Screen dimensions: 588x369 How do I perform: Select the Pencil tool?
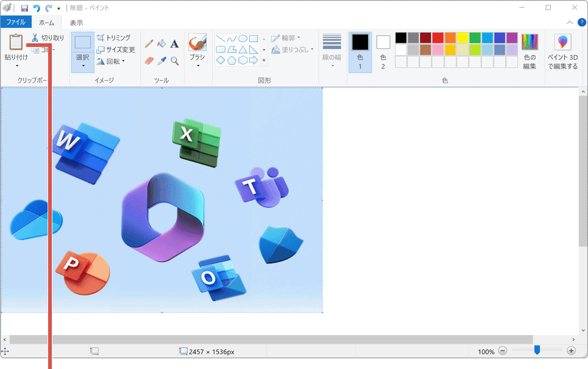[149, 43]
